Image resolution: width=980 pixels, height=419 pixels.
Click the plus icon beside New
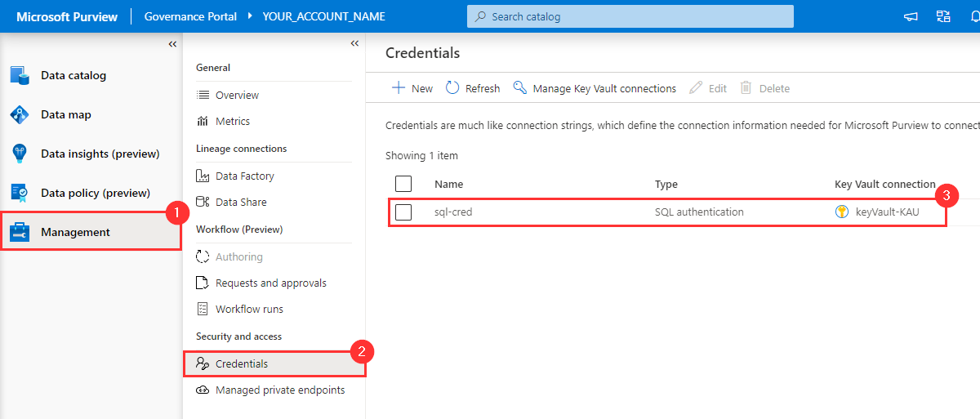tap(399, 88)
